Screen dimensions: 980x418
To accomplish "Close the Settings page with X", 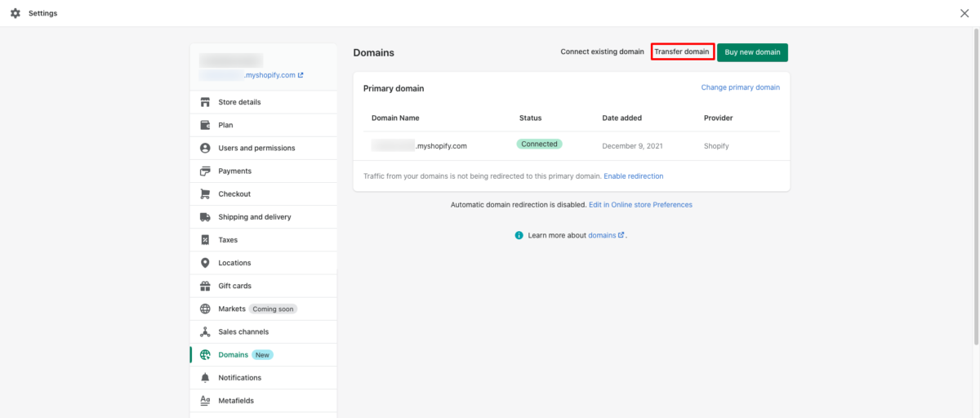I will pos(964,13).
